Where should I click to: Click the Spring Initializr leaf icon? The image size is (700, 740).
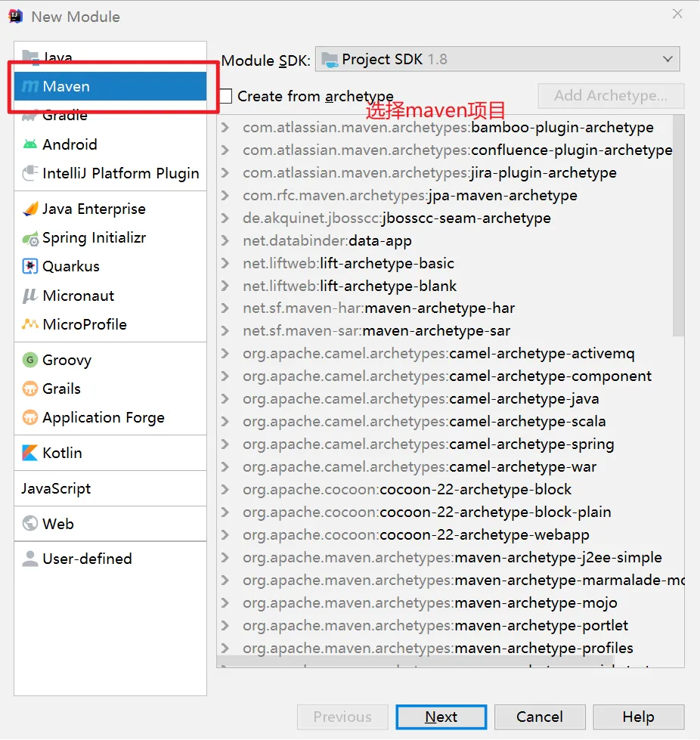pyautogui.click(x=30, y=238)
